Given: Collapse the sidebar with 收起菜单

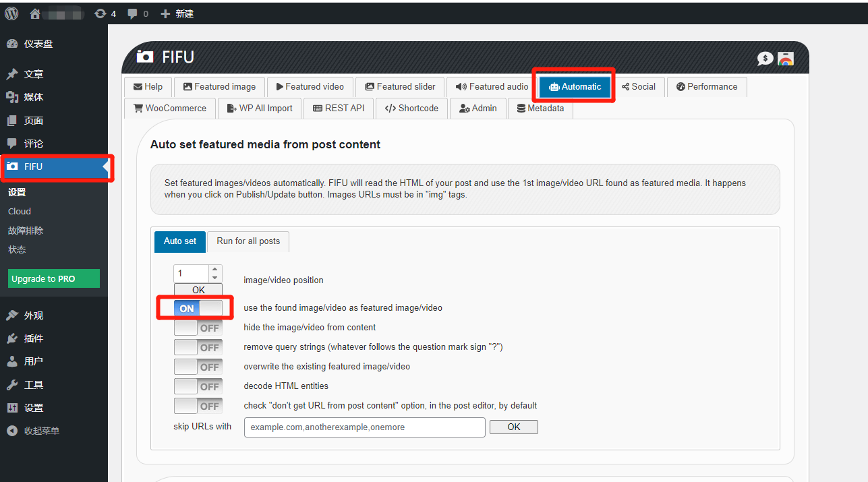Looking at the screenshot, I should (54, 431).
